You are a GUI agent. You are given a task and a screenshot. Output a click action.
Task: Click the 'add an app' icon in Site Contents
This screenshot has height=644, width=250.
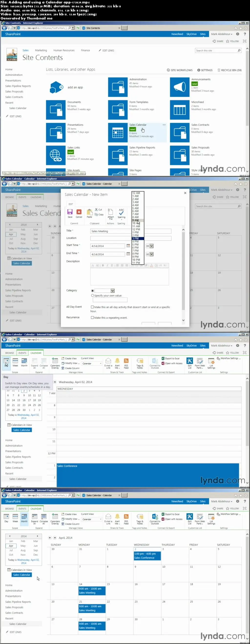pyautogui.click(x=56, y=87)
